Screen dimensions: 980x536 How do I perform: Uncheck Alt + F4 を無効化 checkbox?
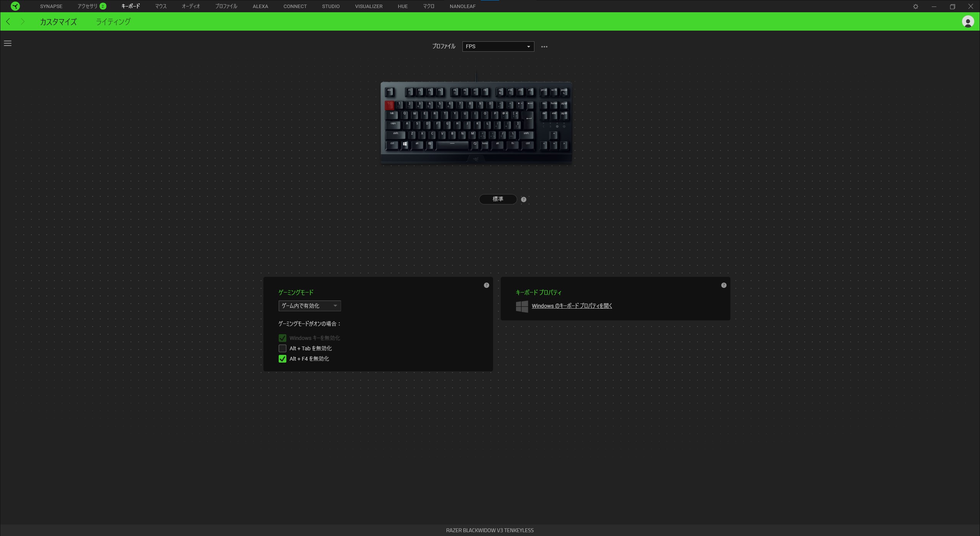click(283, 359)
